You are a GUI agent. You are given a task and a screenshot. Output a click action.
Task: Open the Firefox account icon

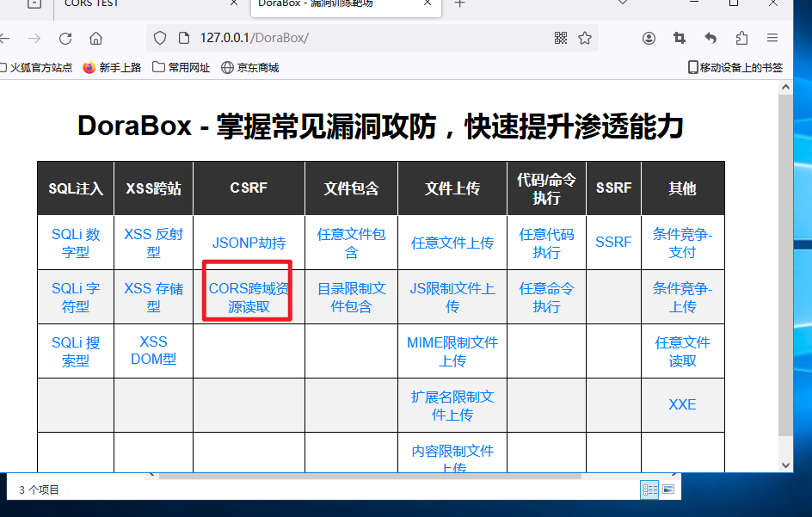pyautogui.click(x=649, y=38)
